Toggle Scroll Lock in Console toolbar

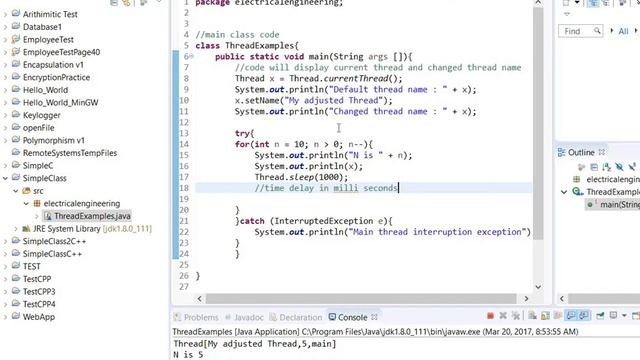coord(545,316)
